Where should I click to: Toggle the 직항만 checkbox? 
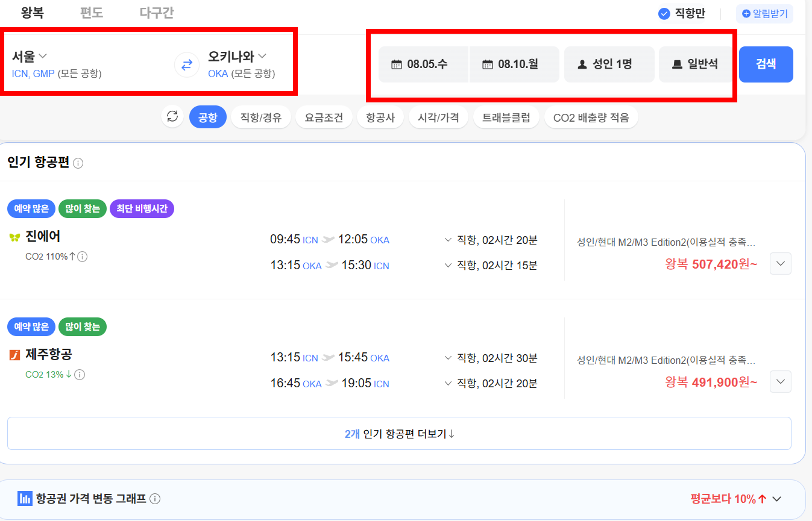[x=664, y=13]
